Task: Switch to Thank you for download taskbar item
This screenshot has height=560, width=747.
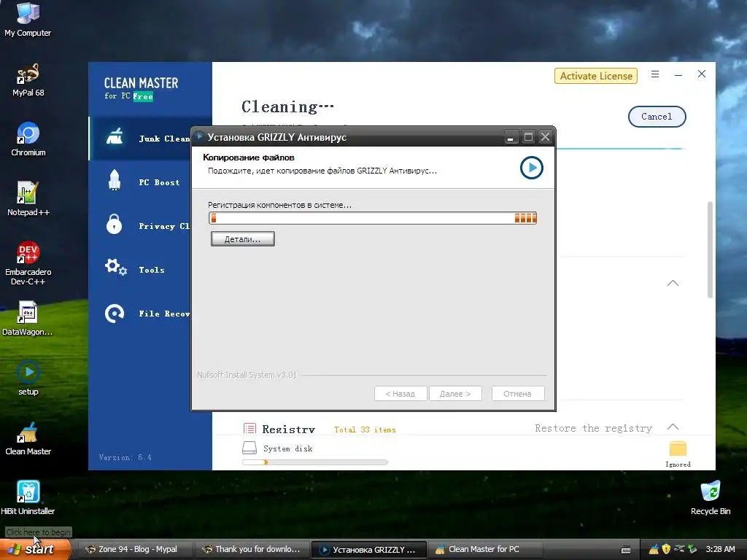Action: point(252,549)
